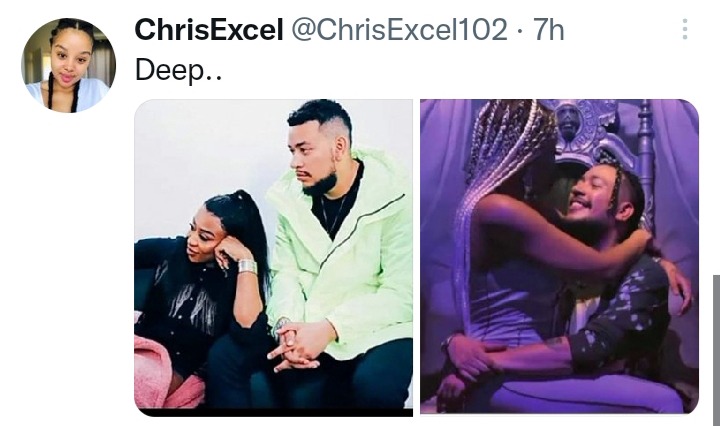The image size is (720, 426).
Task: Open the @ChrisExcel102 handle link
Action: click(399, 30)
